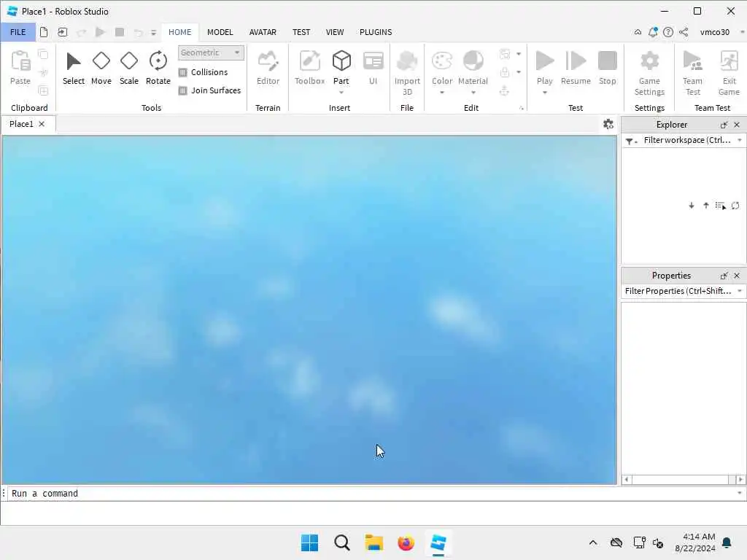Click the Material sphere icon
This screenshot has width=747, height=560.
tap(473, 61)
